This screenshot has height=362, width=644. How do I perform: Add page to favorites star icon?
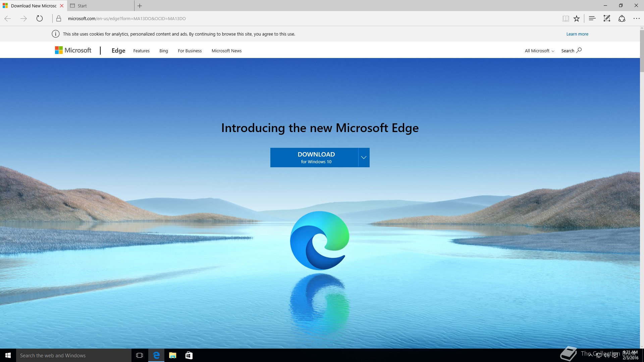coord(577,18)
